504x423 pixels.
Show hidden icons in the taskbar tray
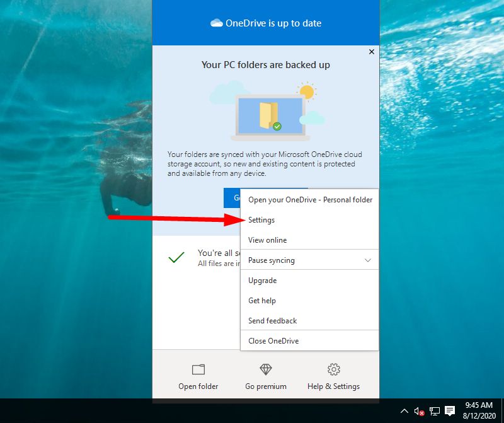[x=404, y=411]
